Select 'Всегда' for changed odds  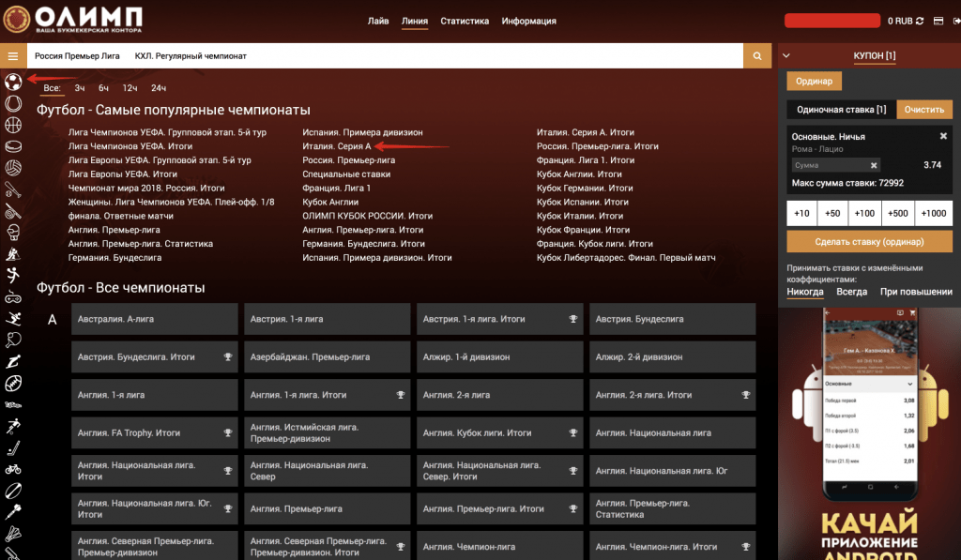point(851,292)
